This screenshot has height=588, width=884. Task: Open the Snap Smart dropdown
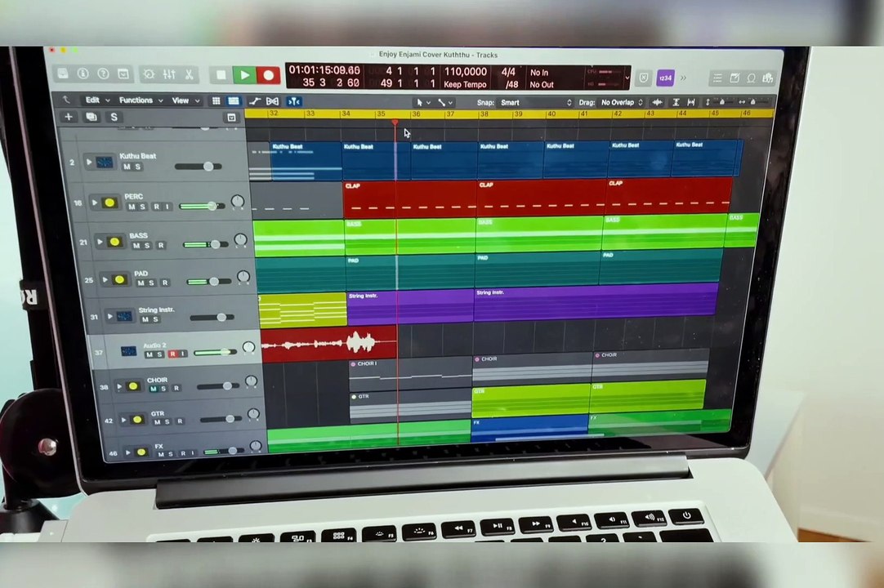536,103
